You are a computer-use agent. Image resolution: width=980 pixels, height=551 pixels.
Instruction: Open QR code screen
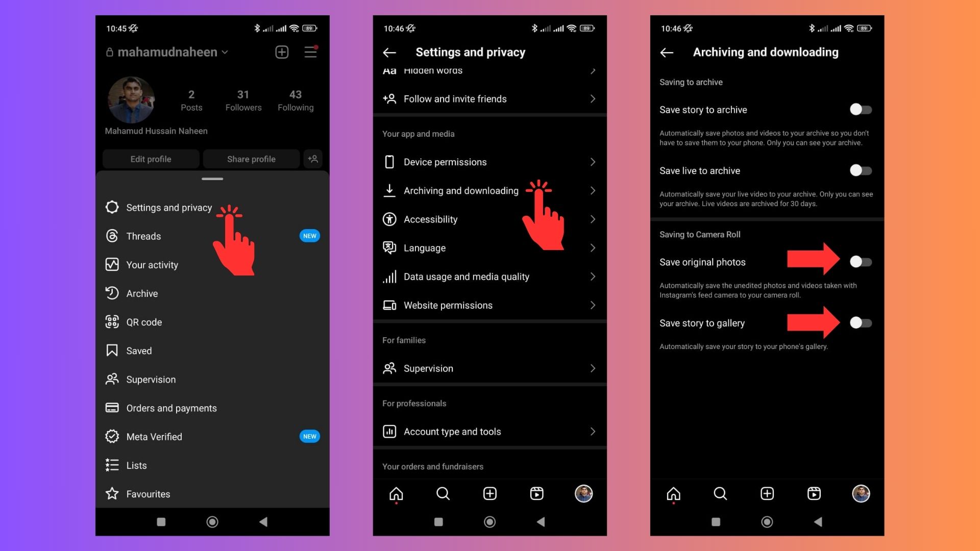[145, 321]
